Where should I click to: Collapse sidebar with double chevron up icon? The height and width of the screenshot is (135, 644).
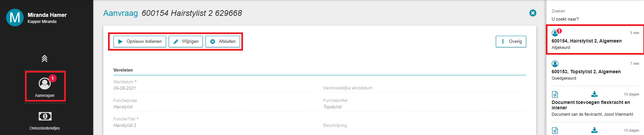click(45, 59)
